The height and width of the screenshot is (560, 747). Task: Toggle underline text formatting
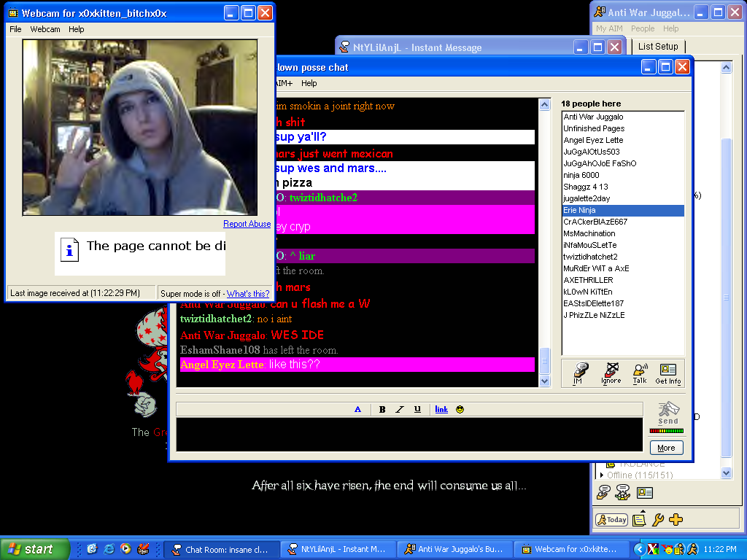pyautogui.click(x=417, y=409)
